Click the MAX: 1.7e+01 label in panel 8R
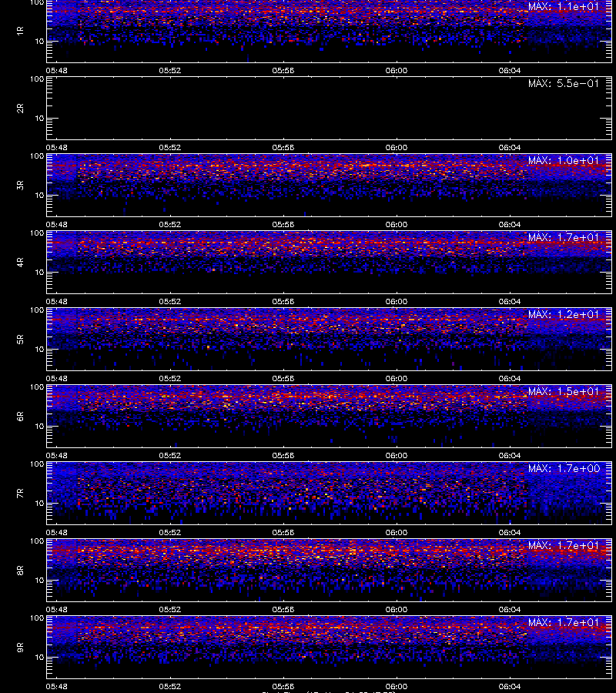Screen dimensions: 616x693 tap(564, 545)
